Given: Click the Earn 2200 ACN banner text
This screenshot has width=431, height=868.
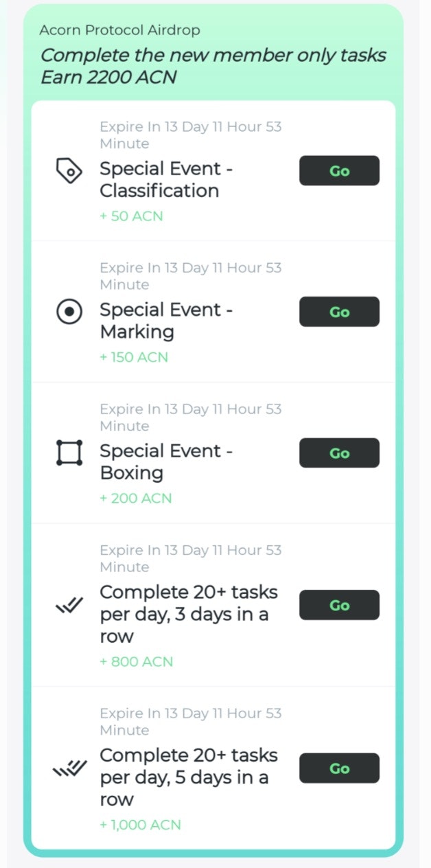Looking at the screenshot, I should pyautogui.click(x=108, y=78).
